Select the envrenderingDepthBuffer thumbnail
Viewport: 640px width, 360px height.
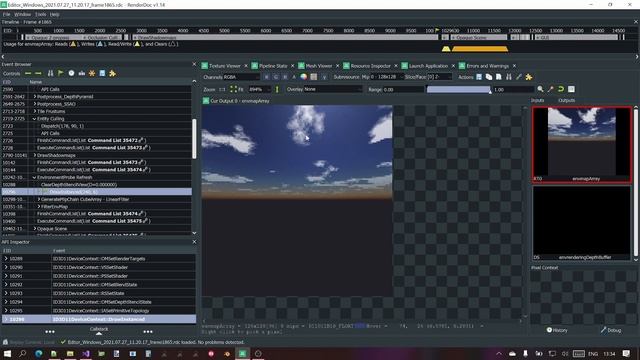tap(582, 223)
